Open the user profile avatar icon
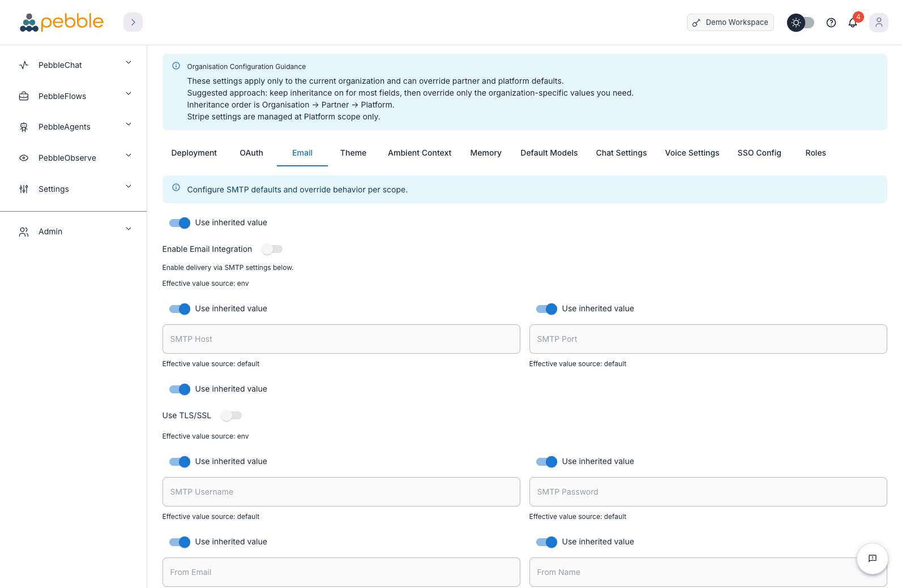Image resolution: width=902 pixels, height=588 pixels. click(x=878, y=23)
